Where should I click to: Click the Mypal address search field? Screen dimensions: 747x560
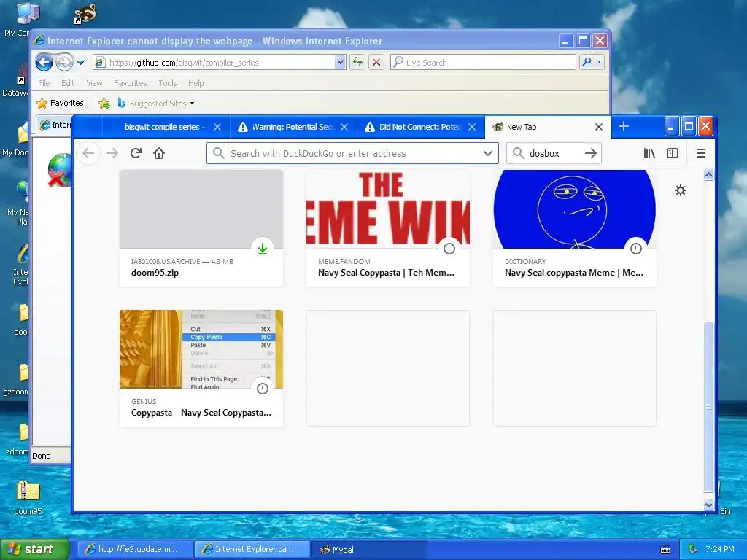pos(354,153)
